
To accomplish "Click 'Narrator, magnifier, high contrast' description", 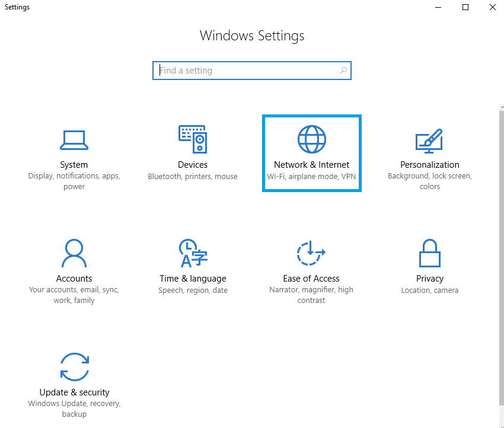I will (311, 295).
